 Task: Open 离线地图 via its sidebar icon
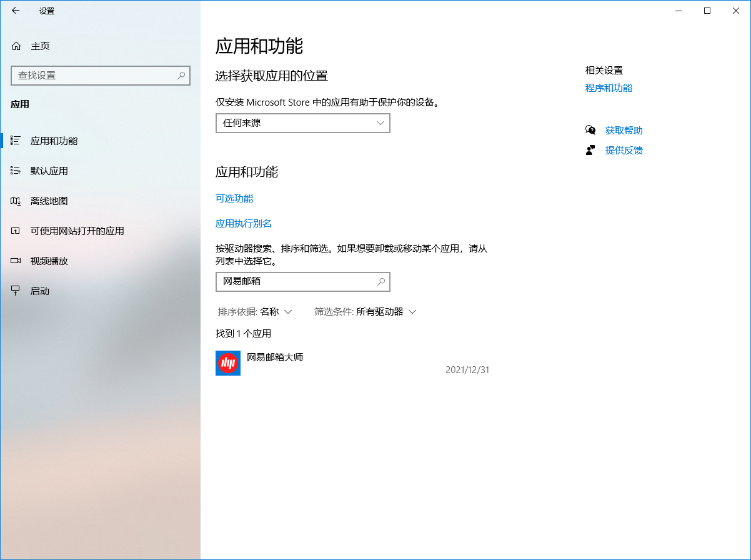tap(15, 201)
